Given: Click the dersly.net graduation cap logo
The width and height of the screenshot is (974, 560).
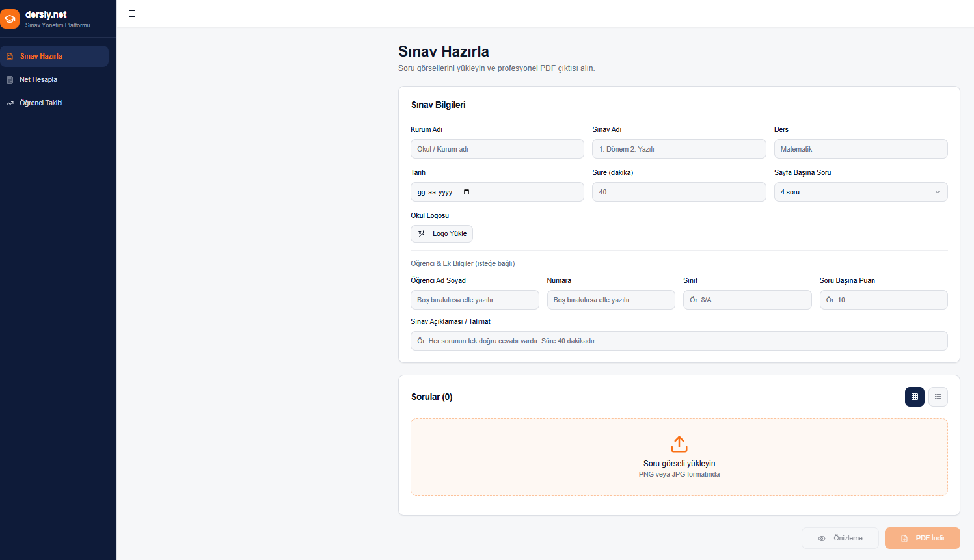Looking at the screenshot, I should coord(10,19).
